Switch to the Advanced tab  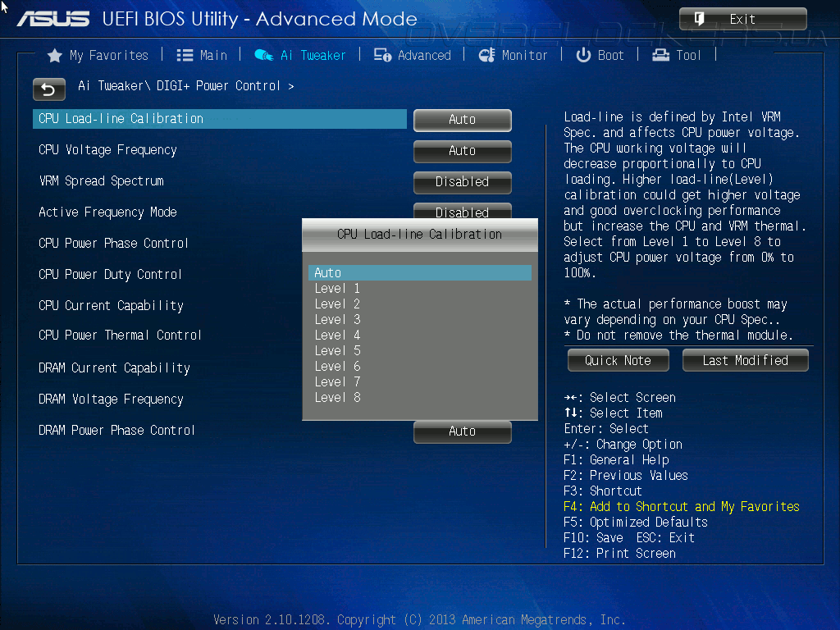pyautogui.click(x=413, y=55)
